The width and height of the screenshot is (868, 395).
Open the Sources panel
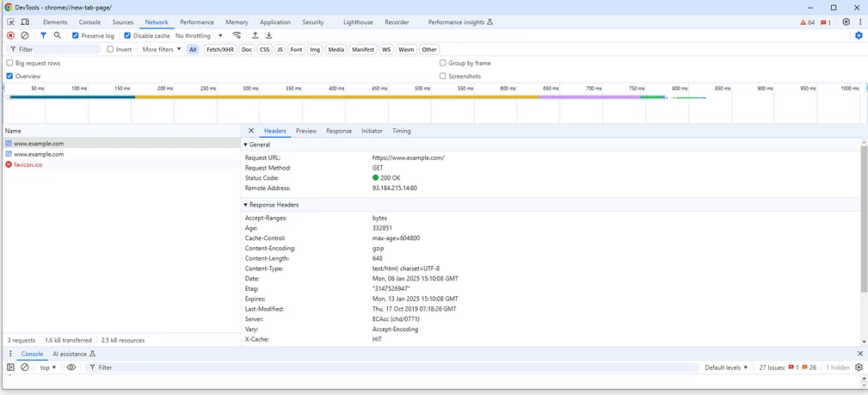click(x=123, y=22)
